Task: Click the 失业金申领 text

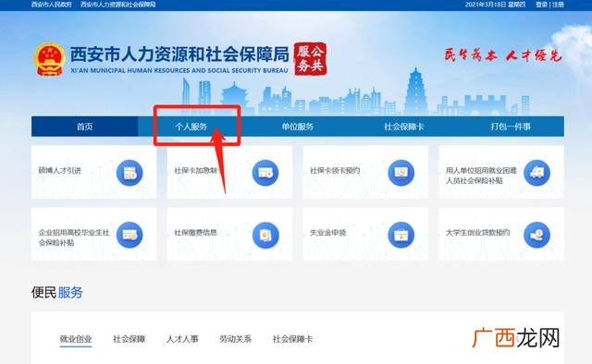Action: pyautogui.click(x=327, y=233)
